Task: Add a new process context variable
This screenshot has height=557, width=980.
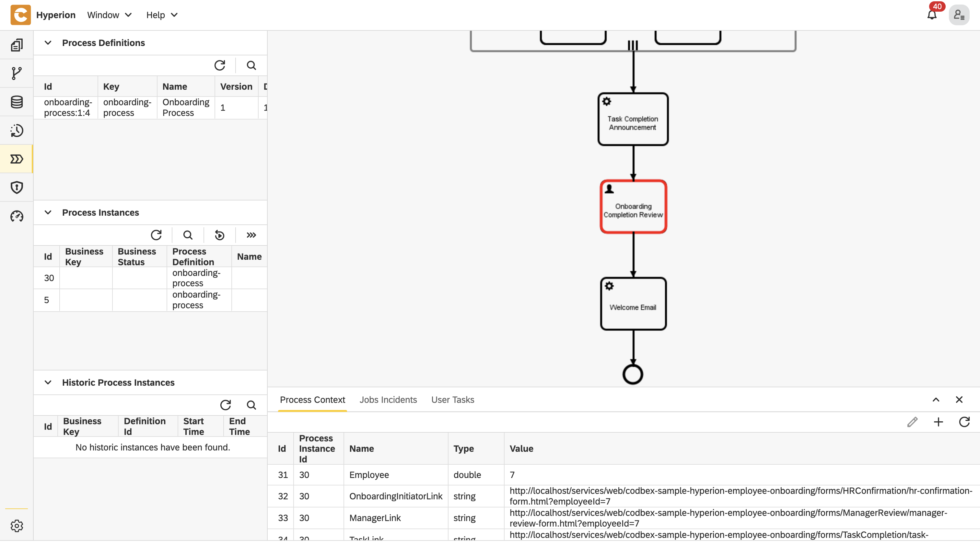Action: click(x=938, y=422)
